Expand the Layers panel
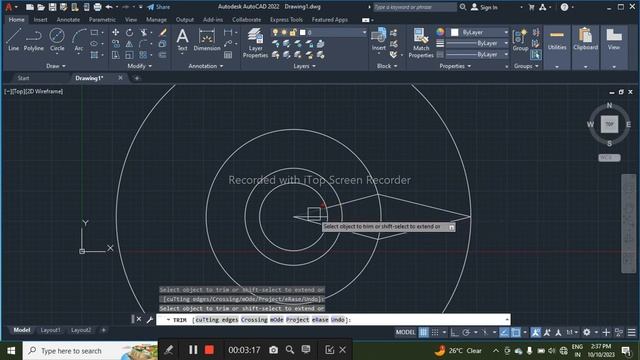640x360 pixels. pos(304,66)
